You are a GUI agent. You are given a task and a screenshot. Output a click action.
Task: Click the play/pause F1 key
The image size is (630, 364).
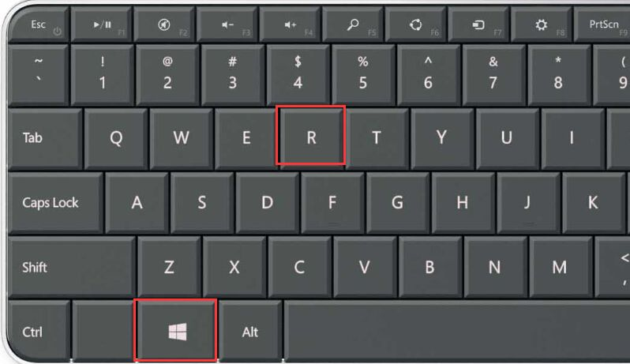coord(101,24)
